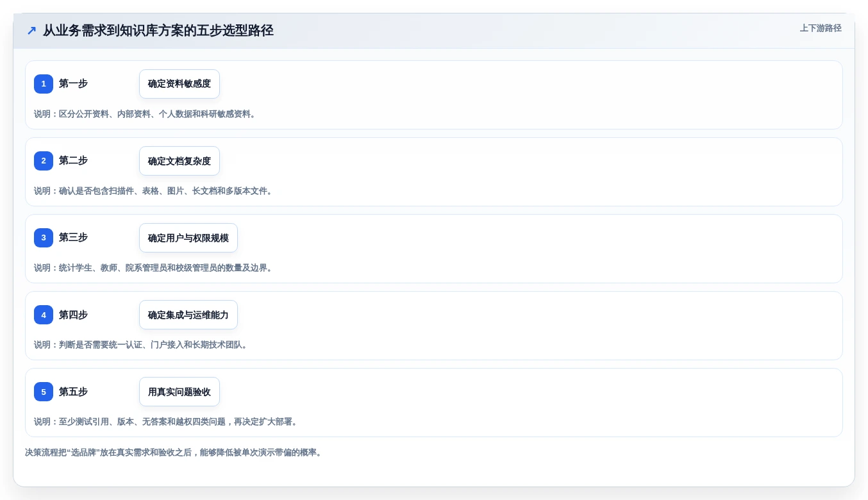Click footer note 决策流程把“选品牌”放在真实需求
Viewport: 868px width, 500px height.
click(175, 453)
